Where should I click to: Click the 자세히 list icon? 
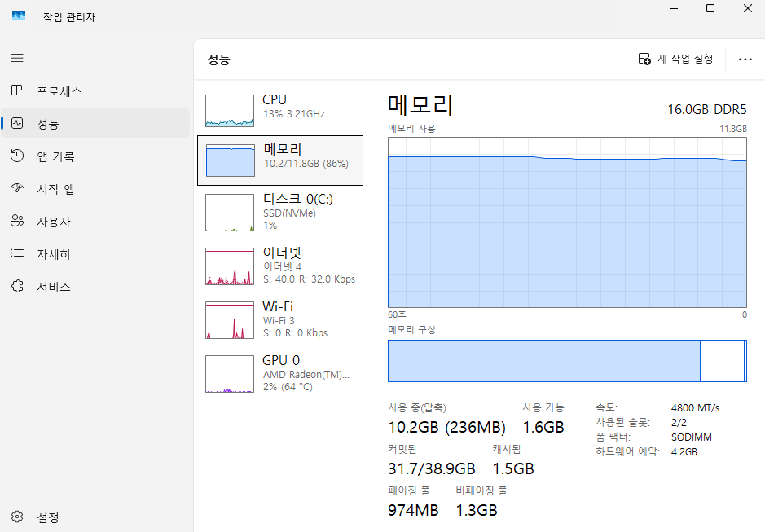click(17, 253)
